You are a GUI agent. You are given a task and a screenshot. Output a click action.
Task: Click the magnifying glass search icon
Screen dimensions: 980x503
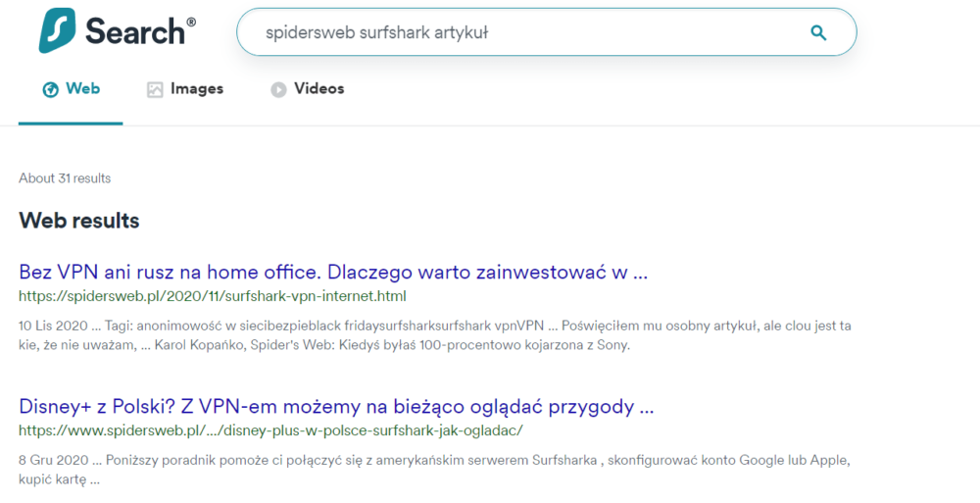tap(818, 32)
